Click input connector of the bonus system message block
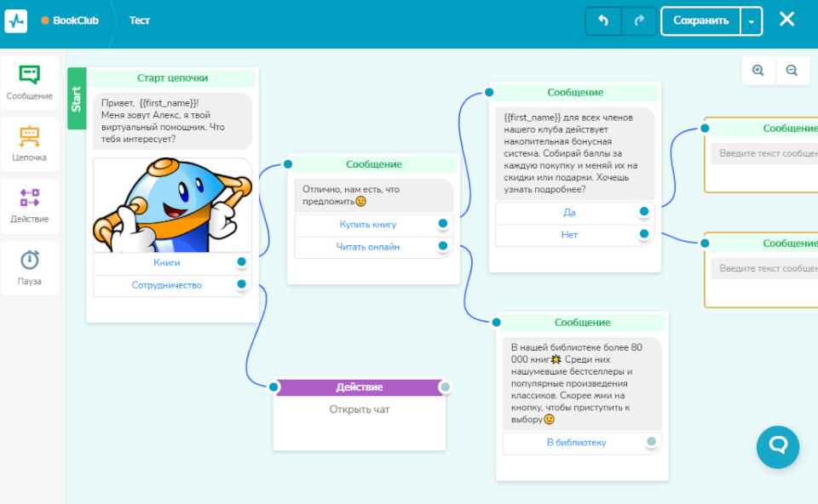The width and height of the screenshot is (818, 504). point(489,92)
